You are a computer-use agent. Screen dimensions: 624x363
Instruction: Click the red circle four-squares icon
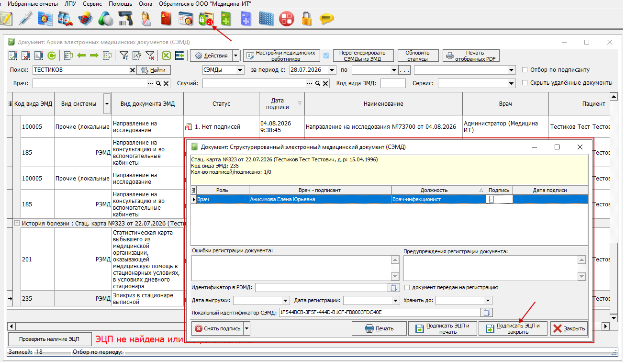[286, 19]
